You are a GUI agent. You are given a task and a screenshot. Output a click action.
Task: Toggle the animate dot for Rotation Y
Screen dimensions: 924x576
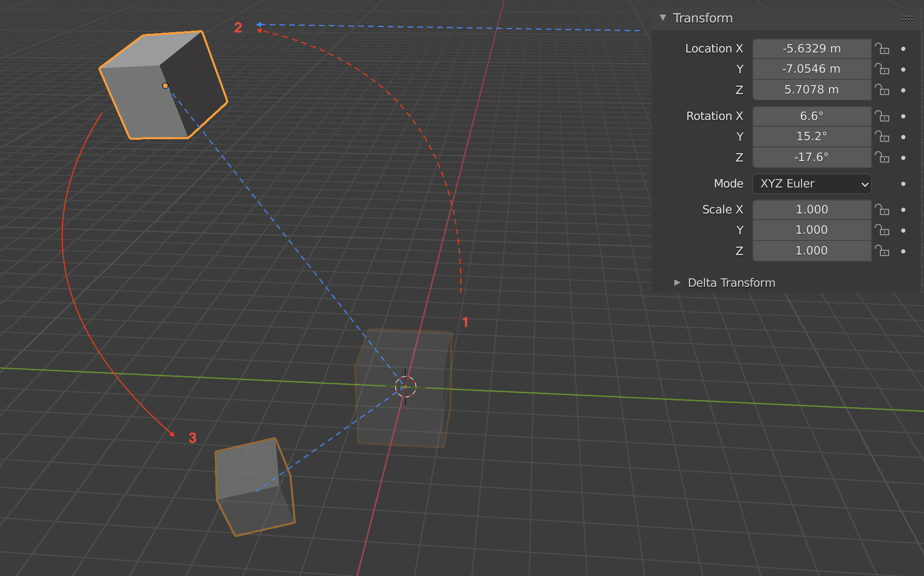[903, 137]
